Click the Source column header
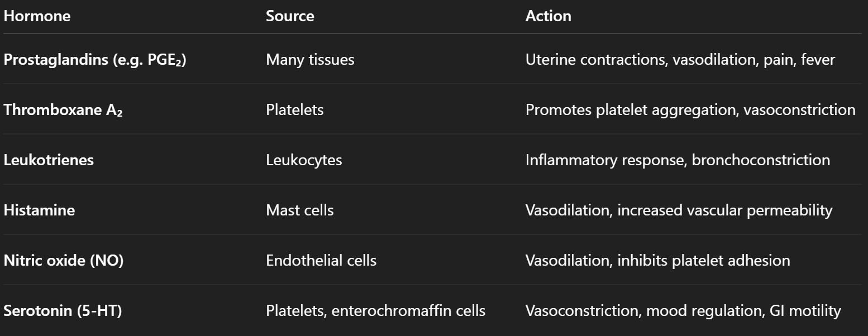This screenshot has width=868, height=336. click(x=289, y=16)
